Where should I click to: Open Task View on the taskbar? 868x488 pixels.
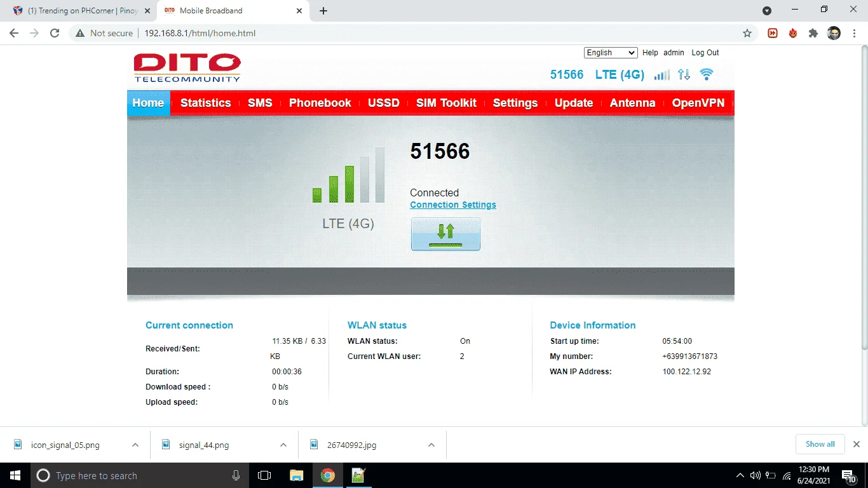pyautogui.click(x=264, y=475)
